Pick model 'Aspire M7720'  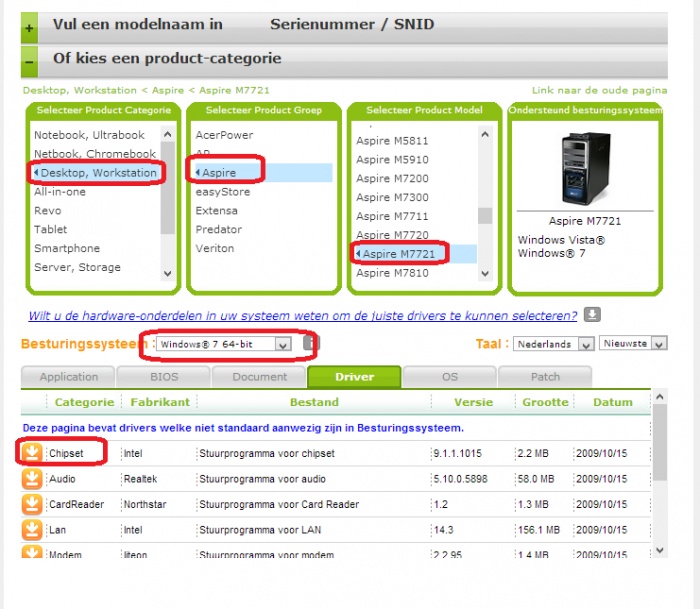click(x=392, y=235)
